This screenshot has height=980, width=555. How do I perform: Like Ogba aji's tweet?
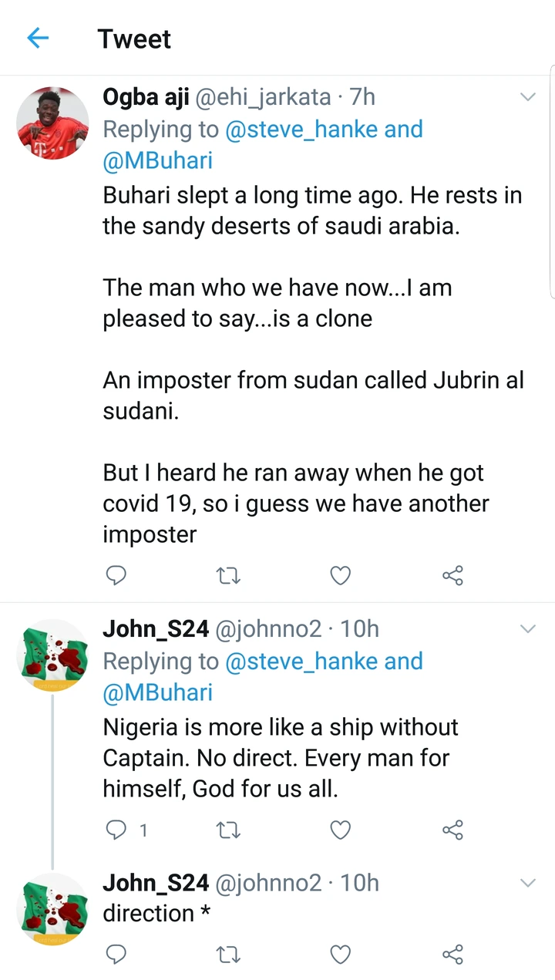click(340, 575)
